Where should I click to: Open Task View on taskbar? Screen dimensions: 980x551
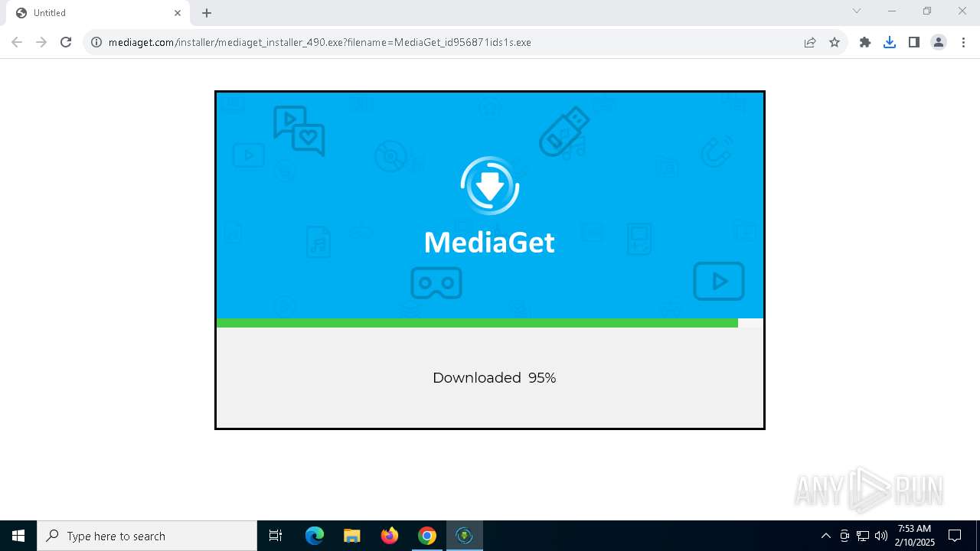coord(276,536)
